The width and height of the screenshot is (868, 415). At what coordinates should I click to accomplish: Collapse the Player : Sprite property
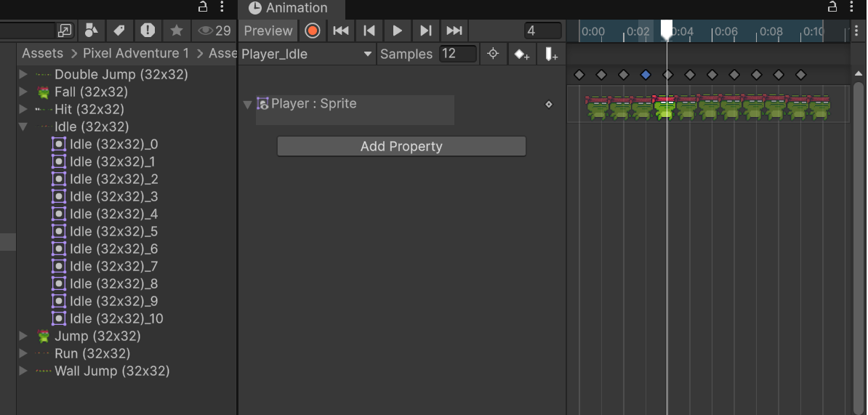pos(248,104)
